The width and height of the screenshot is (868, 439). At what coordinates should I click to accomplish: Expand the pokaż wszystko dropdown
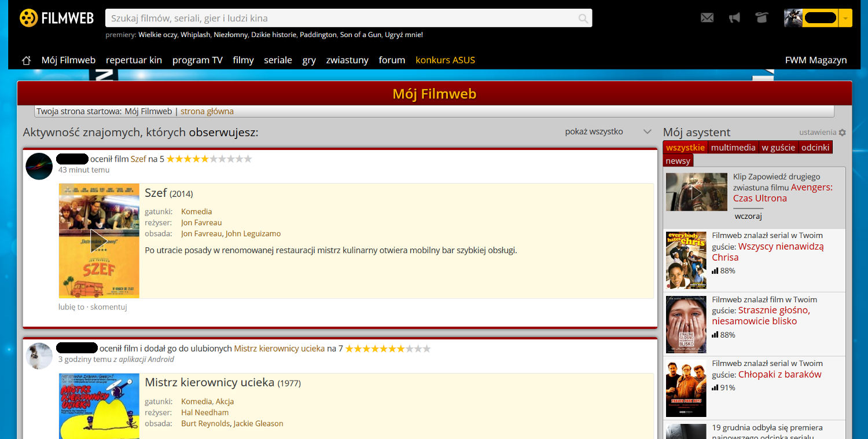609,131
